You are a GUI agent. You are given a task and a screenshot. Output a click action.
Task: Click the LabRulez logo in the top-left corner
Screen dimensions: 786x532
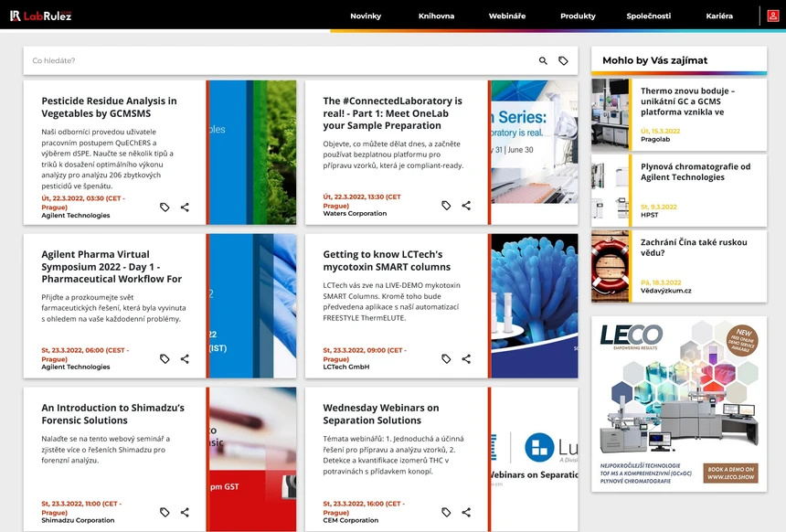(x=41, y=16)
